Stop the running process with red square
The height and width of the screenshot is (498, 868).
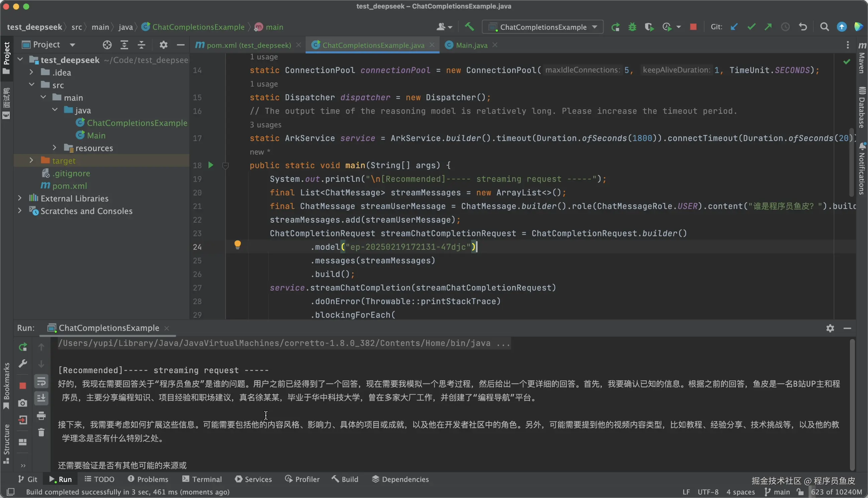(693, 27)
